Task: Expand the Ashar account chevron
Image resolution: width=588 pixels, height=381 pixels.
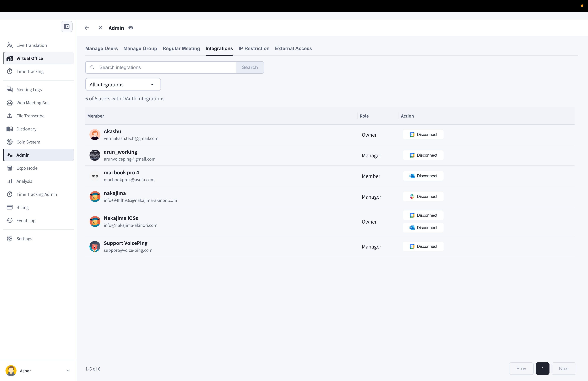Action: 68,371
